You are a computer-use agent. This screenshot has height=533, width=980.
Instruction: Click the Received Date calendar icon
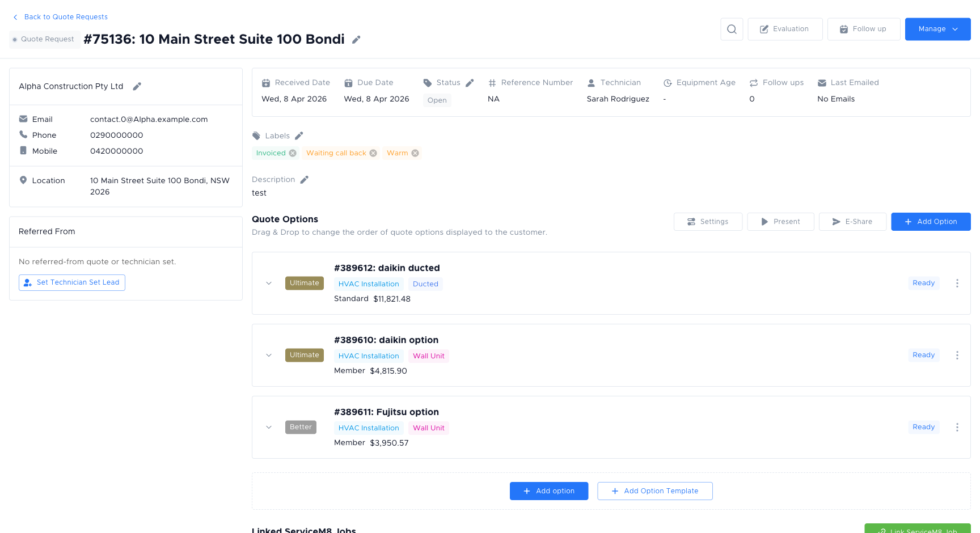click(265, 83)
